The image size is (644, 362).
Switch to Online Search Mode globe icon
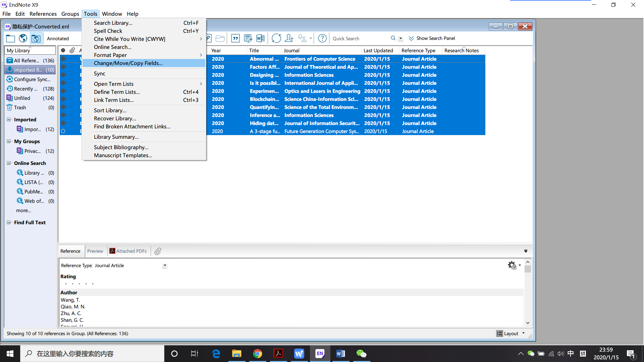pyautogui.click(x=23, y=38)
